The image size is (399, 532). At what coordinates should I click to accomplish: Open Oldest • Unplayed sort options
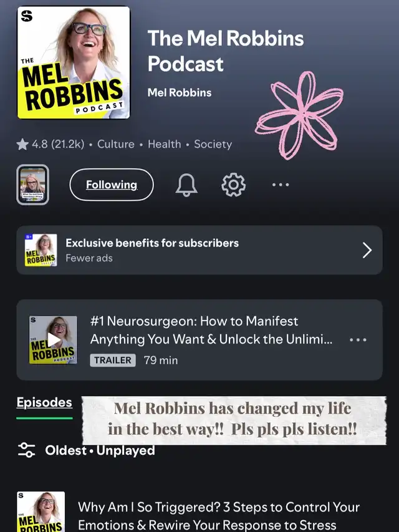pyautogui.click(x=100, y=450)
